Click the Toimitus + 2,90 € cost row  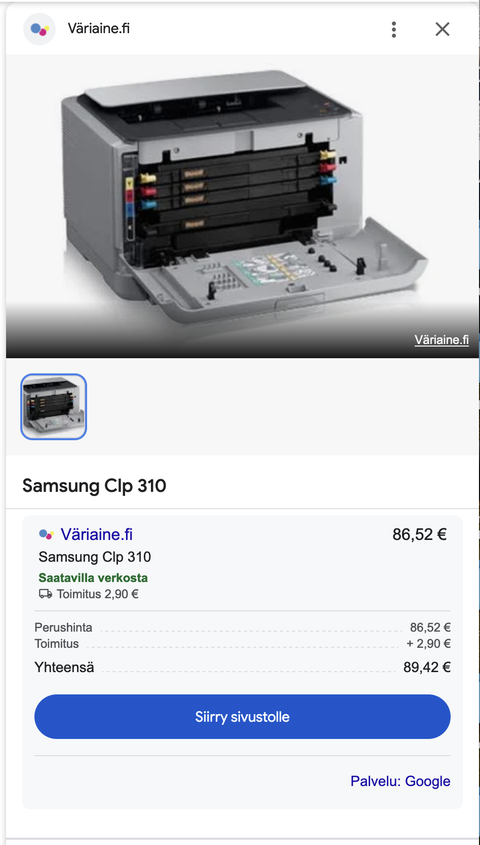(242, 643)
